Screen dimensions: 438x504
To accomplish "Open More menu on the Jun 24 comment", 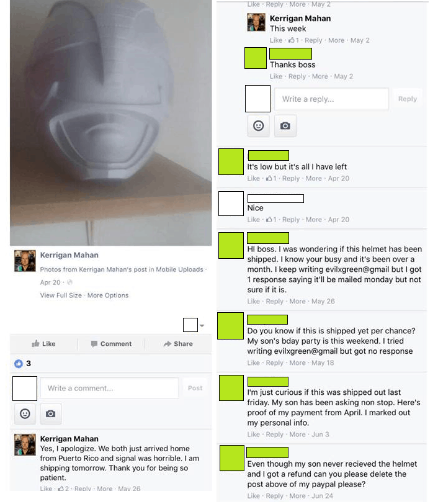I will (x=297, y=496).
